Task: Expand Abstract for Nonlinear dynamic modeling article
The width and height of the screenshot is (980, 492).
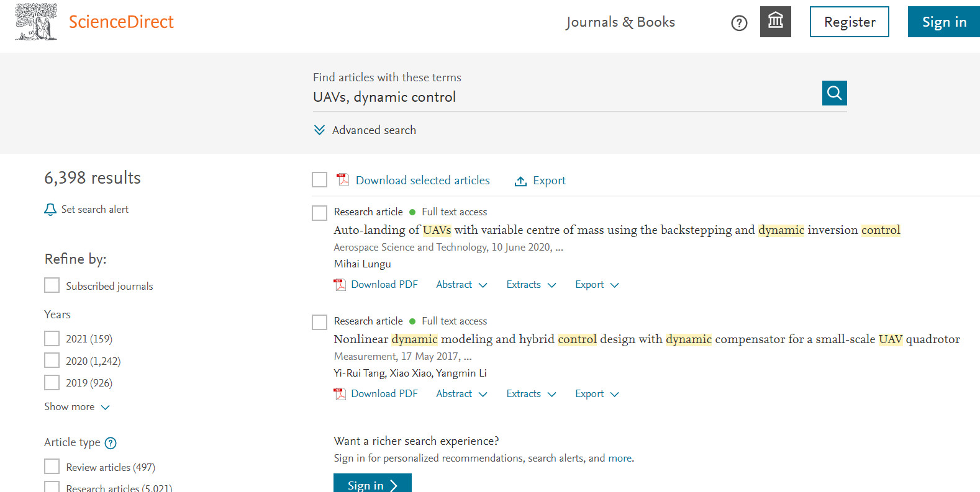Action: [x=461, y=393]
